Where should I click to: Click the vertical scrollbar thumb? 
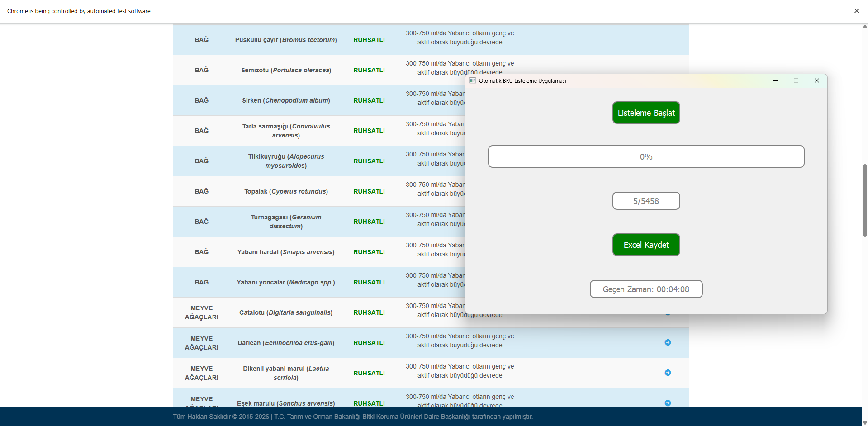point(864,200)
